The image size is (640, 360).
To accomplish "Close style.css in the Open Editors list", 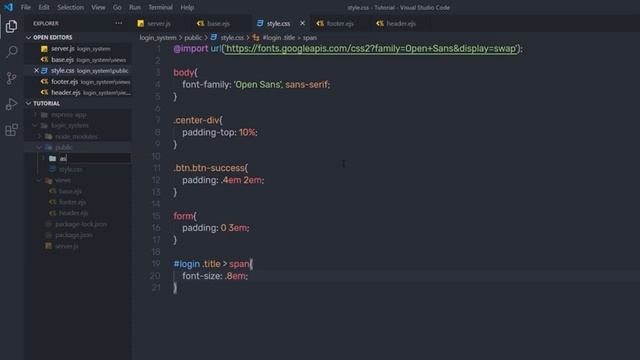I will tap(36, 71).
